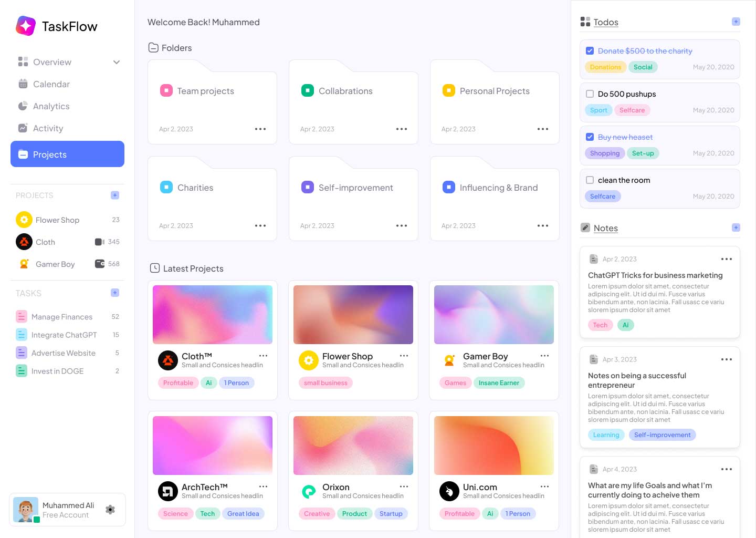Select the Projects menu item
This screenshot has width=756, height=538.
67,154
